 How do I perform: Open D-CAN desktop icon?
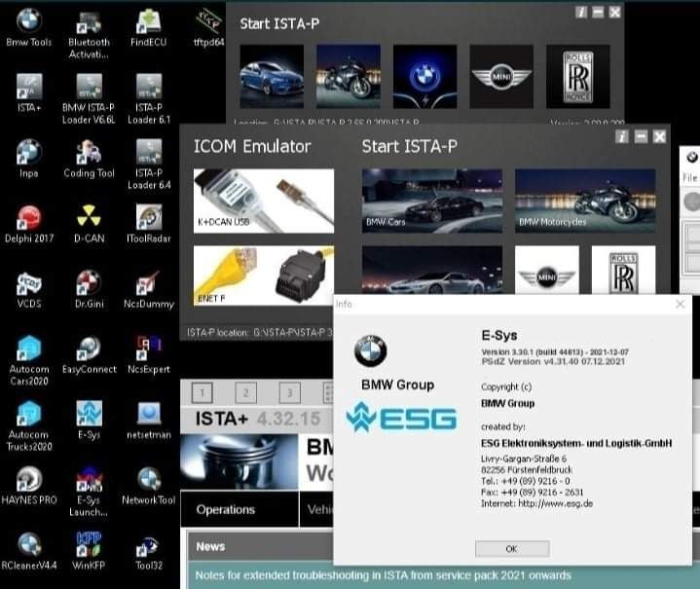point(89,224)
